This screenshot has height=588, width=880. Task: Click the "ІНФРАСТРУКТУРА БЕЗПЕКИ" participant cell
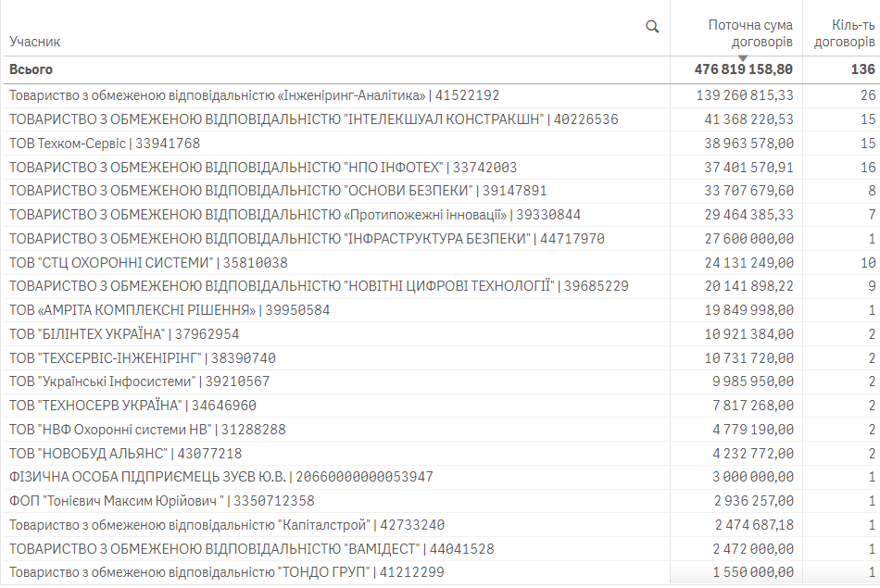(307, 239)
